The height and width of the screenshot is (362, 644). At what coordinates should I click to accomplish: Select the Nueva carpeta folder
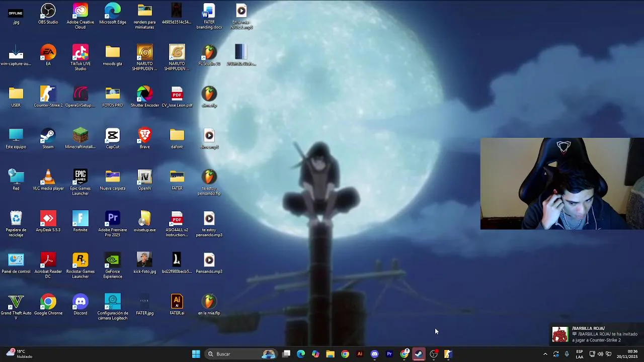pos(113,180)
